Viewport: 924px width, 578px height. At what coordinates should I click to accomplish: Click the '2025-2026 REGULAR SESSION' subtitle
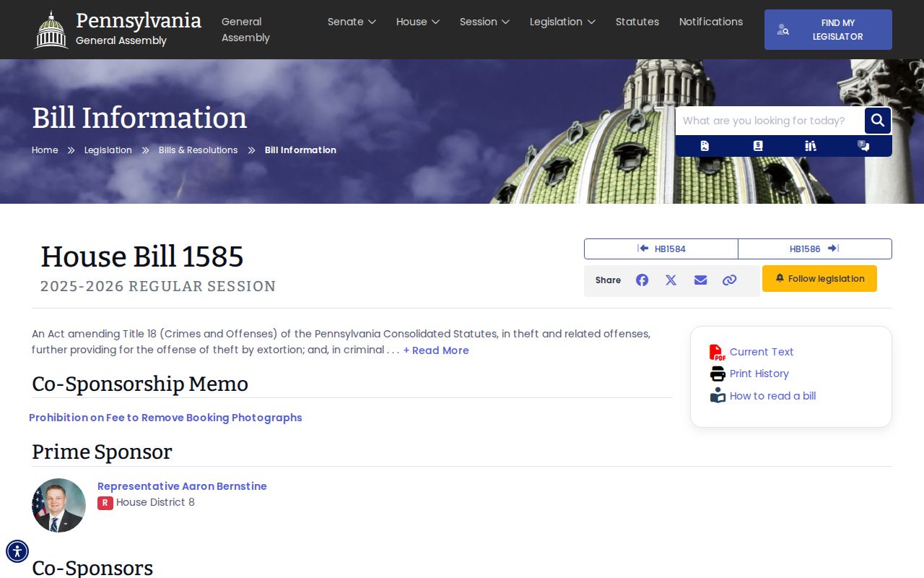pyautogui.click(x=158, y=286)
